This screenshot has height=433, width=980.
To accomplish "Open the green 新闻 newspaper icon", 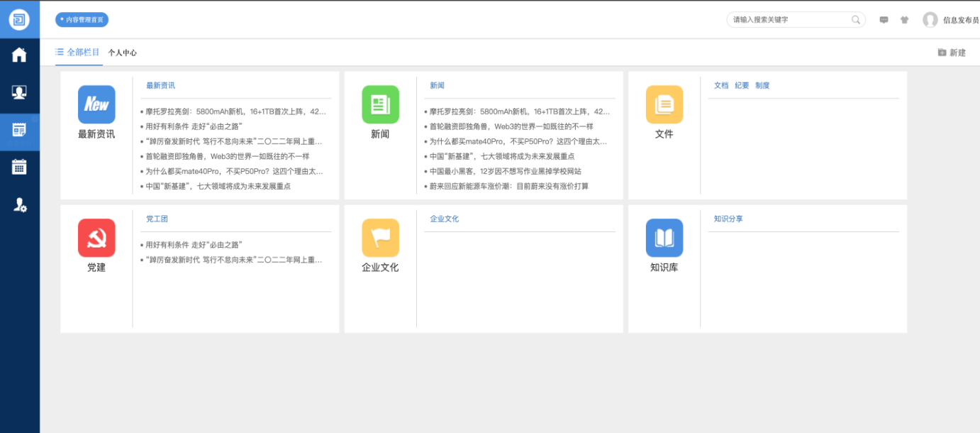I will 380,104.
